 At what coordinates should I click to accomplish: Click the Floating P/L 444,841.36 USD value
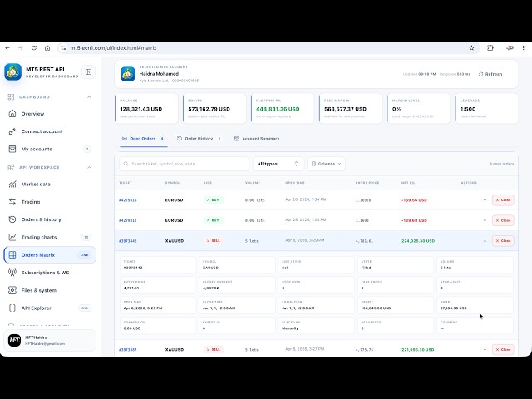(x=278, y=109)
